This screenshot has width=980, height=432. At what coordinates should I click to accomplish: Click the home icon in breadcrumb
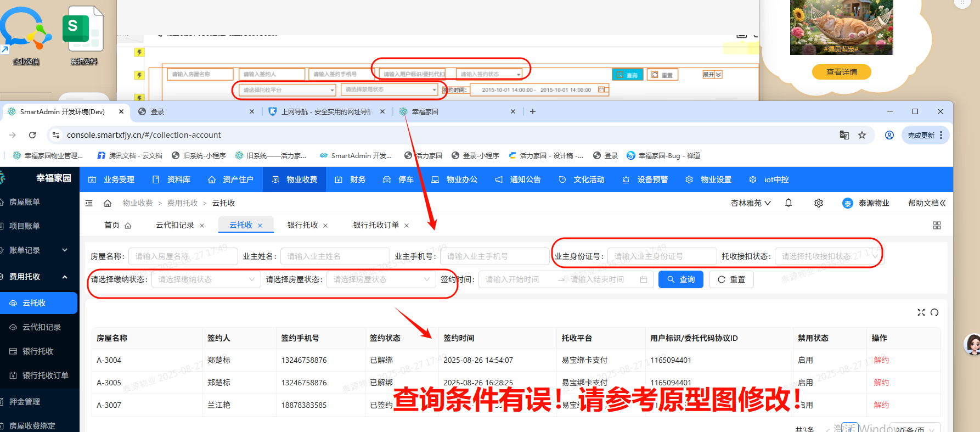pyautogui.click(x=108, y=203)
